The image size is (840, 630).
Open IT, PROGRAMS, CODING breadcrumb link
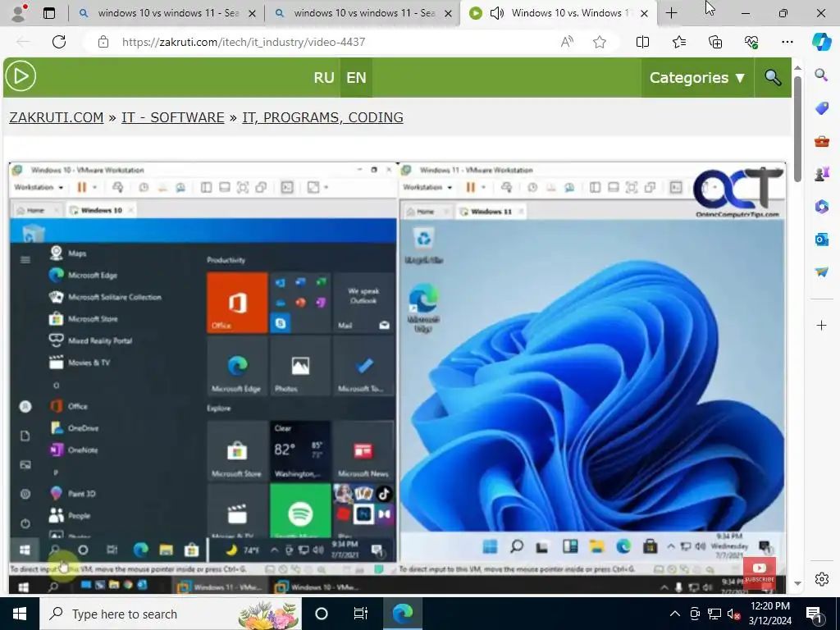pos(322,117)
